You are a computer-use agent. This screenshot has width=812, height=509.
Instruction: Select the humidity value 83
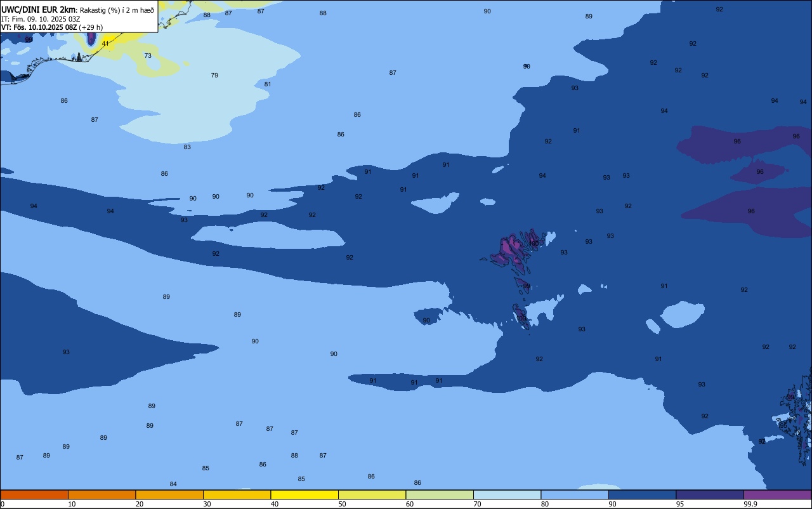pos(187,147)
